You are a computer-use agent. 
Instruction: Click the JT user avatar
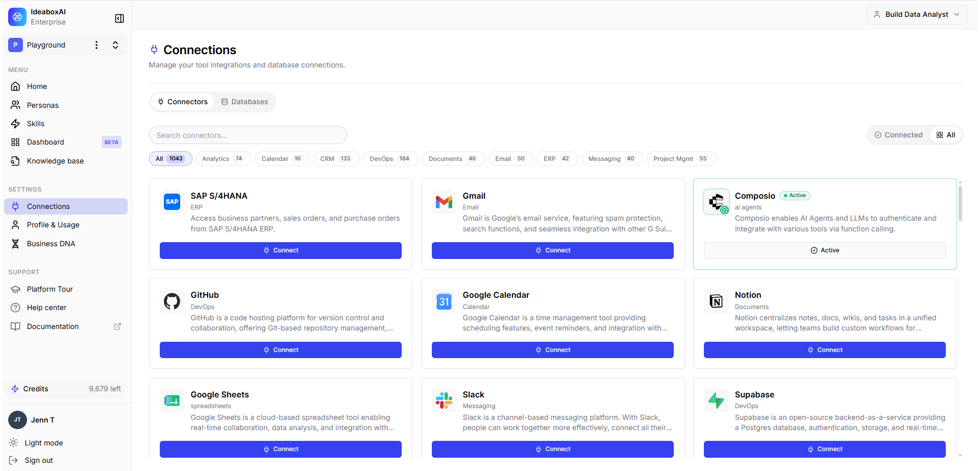pyautogui.click(x=17, y=420)
